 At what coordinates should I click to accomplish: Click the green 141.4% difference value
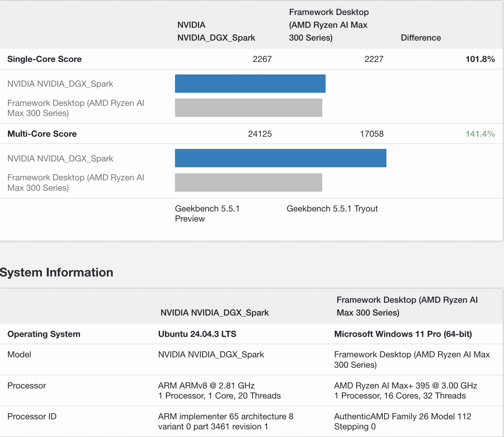(x=480, y=134)
